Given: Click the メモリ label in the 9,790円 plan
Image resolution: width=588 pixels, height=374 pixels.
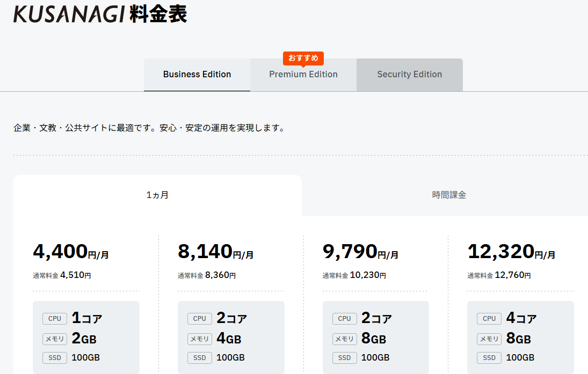Looking at the screenshot, I should click(x=344, y=339).
